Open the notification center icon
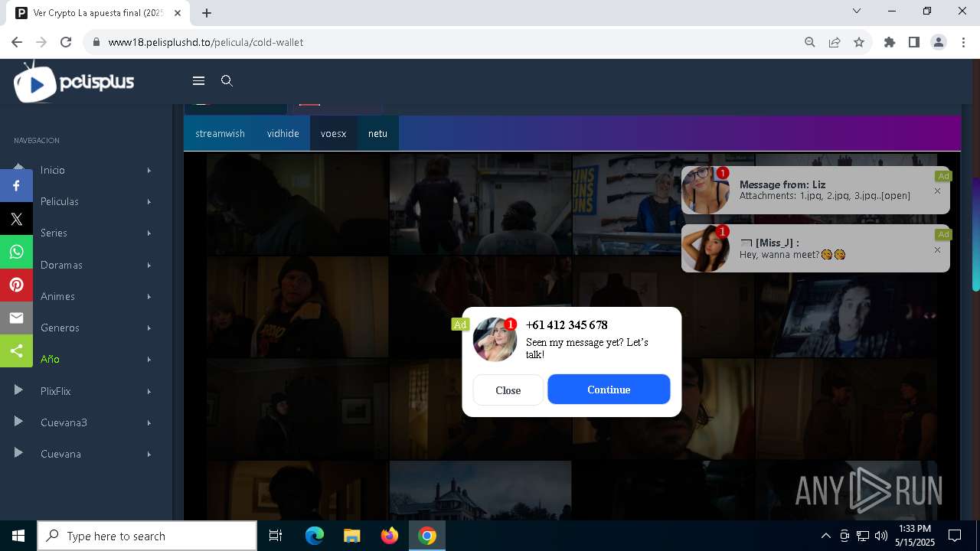980x551 pixels. 955,536
